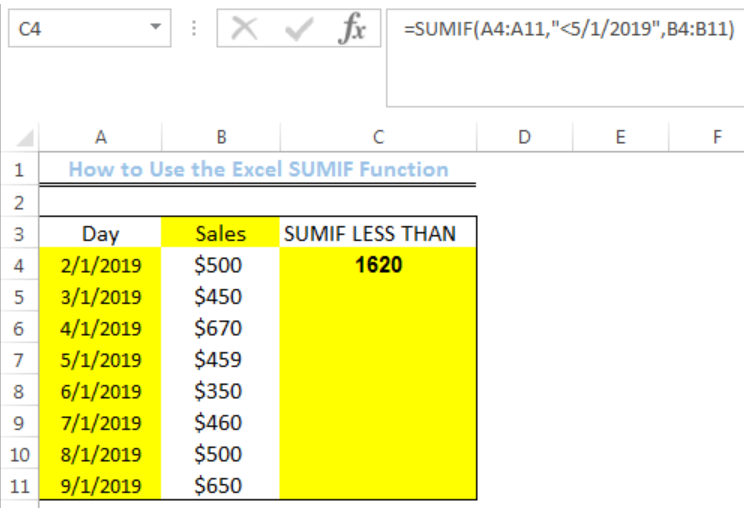Click the Enter checkmark formula icon
Screen dimensions: 744x508
coord(299,29)
